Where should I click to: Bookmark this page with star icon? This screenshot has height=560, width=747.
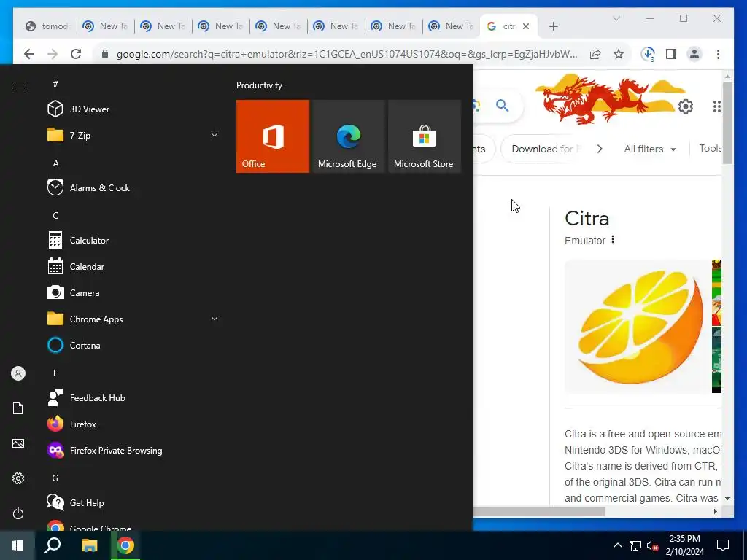tap(619, 54)
